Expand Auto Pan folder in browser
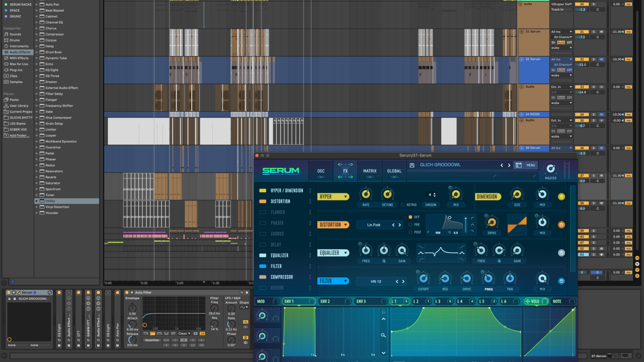 pos(37,5)
